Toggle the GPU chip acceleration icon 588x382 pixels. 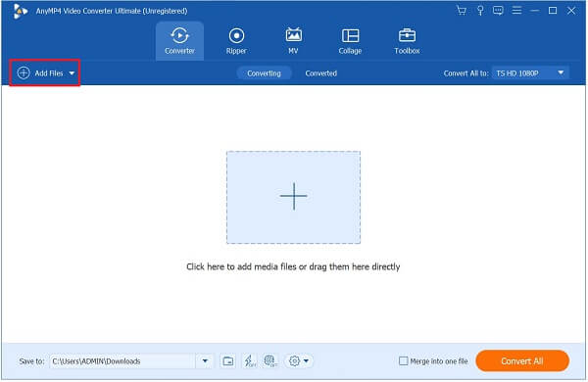click(x=270, y=361)
